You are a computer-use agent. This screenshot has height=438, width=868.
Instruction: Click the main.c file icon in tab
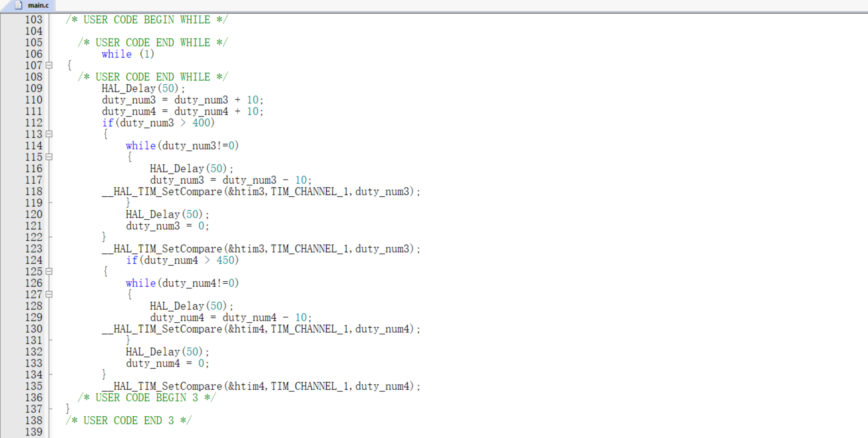pyautogui.click(x=19, y=5)
